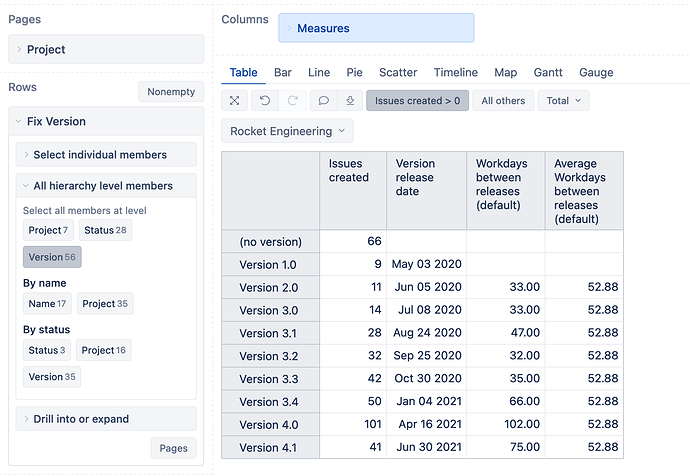
Task: Collapse All hierarchy level members section
Action: pyautogui.click(x=106, y=186)
